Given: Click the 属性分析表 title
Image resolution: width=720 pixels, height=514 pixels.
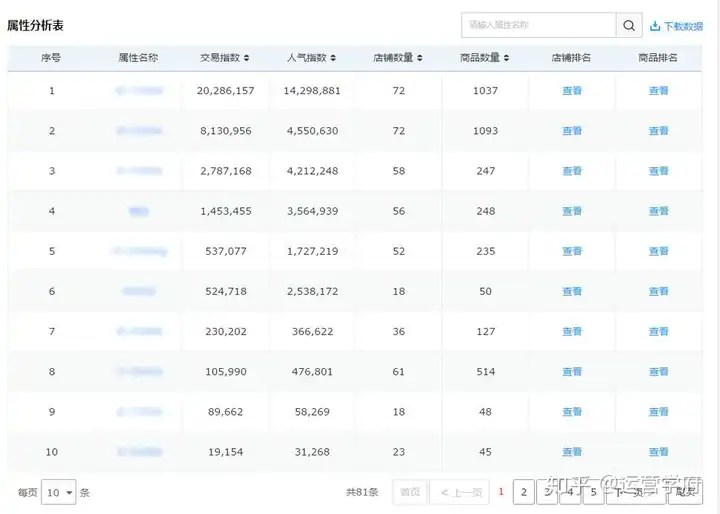Looking at the screenshot, I should point(35,25).
